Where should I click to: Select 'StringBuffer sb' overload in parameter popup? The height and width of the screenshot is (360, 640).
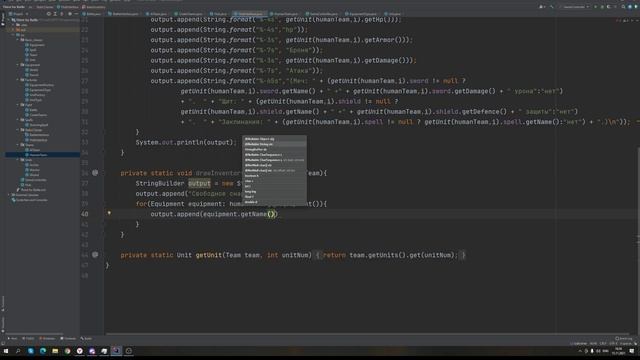tap(274, 149)
